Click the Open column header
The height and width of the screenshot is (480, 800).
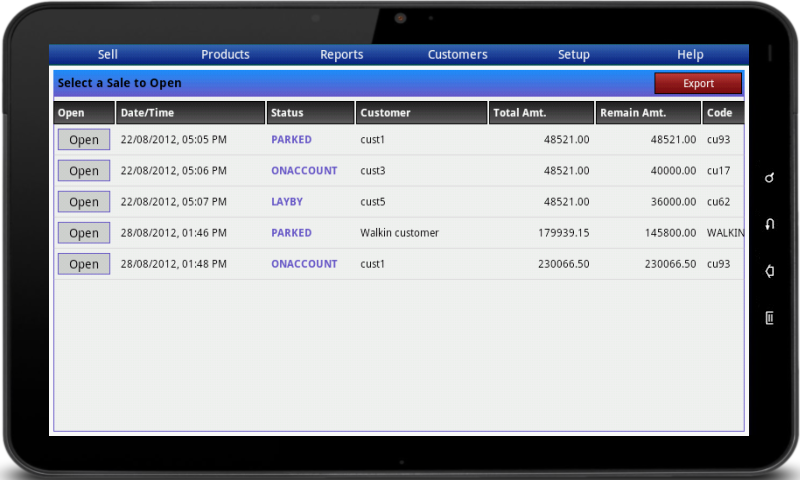84,113
